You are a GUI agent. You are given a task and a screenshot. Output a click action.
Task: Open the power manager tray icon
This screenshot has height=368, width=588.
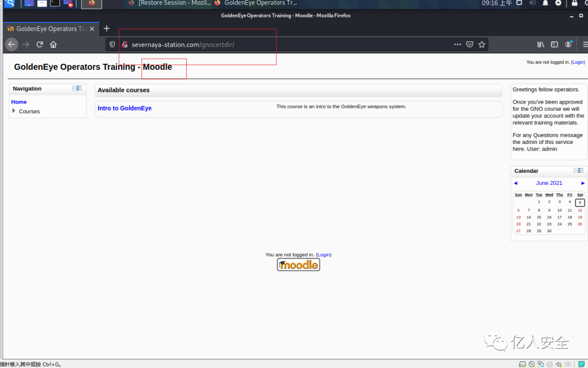(x=559, y=3)
